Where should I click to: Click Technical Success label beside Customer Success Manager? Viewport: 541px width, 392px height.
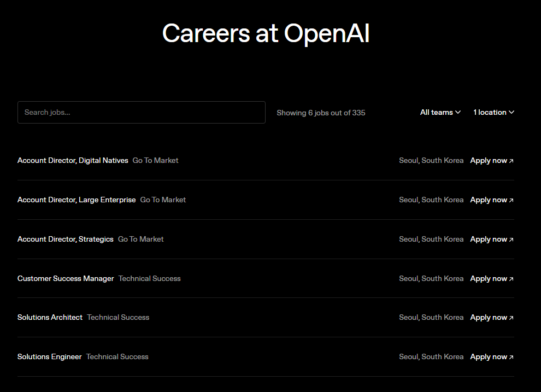149,278
